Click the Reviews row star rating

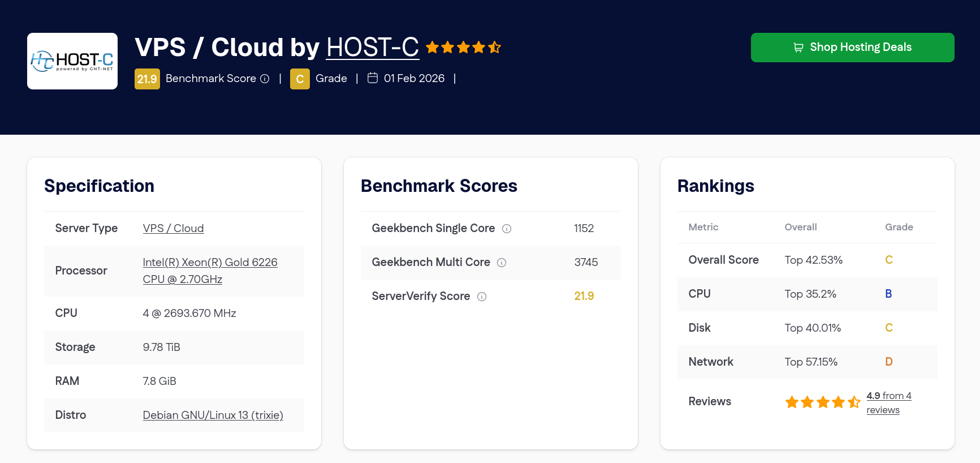click(823, 402)
